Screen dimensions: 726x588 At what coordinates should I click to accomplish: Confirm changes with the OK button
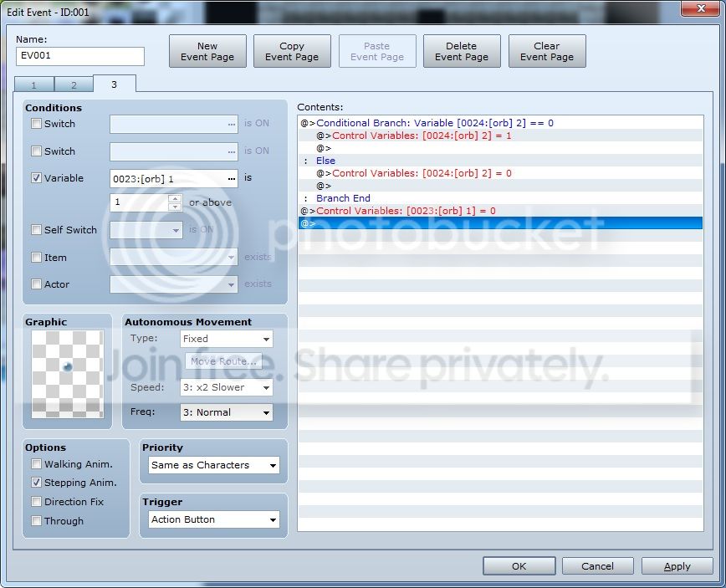(x=519, y=566)
